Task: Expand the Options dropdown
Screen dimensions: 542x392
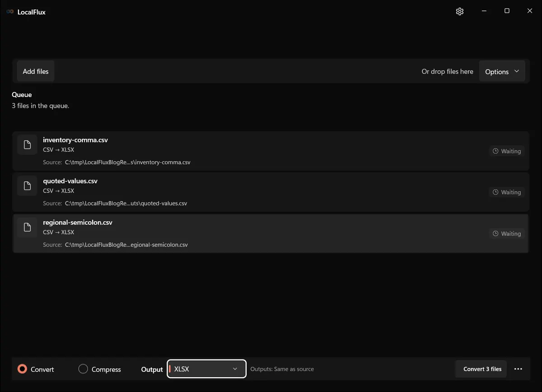Action: pos(502,71)
